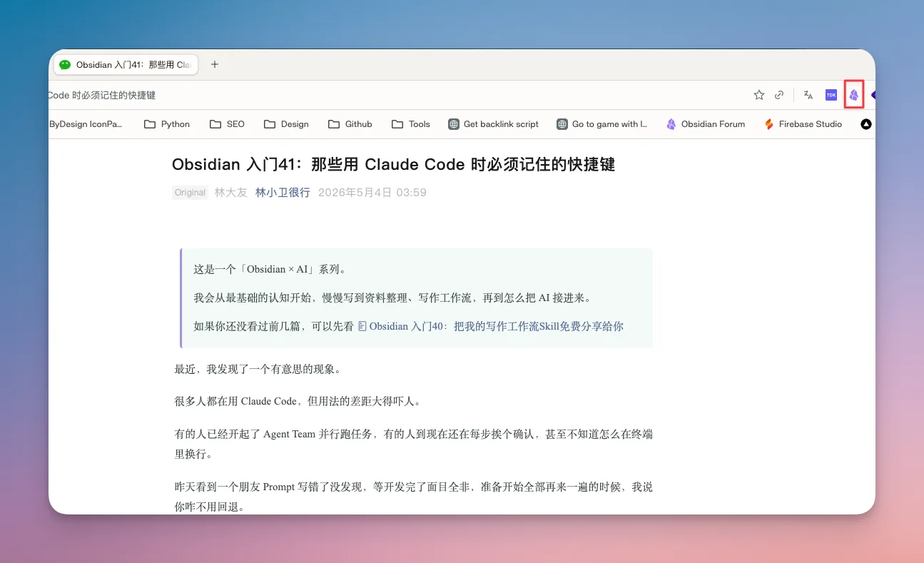
Task: Click the ByDesign IconPa... bookmark
Action: coord(86,124)
